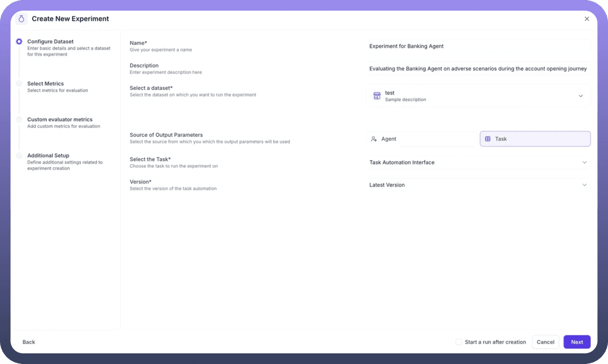This screenshot has width=608, height=364.
Task: Open the Task Automation Interface dropdown
Action: click(x=478, y=163)
